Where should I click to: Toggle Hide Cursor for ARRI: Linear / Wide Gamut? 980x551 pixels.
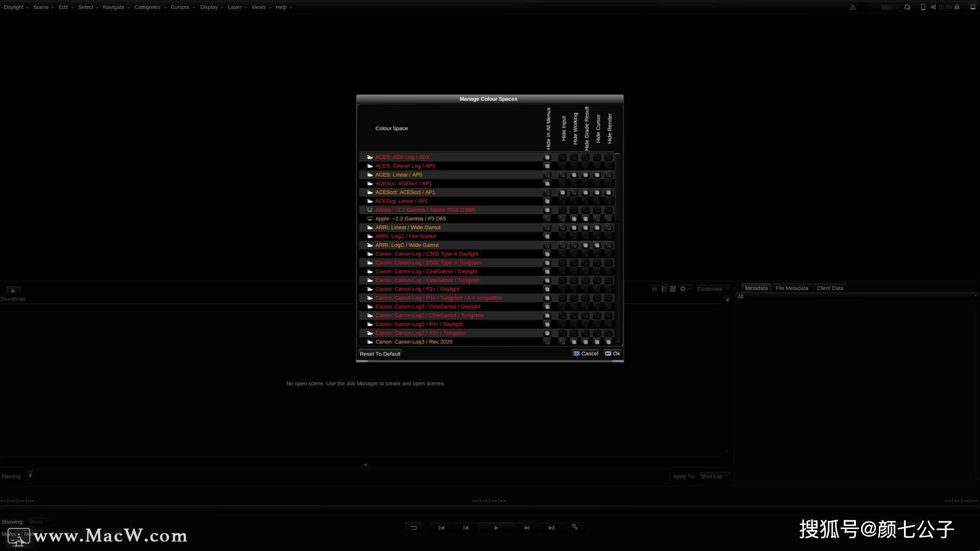coord(597,228)
